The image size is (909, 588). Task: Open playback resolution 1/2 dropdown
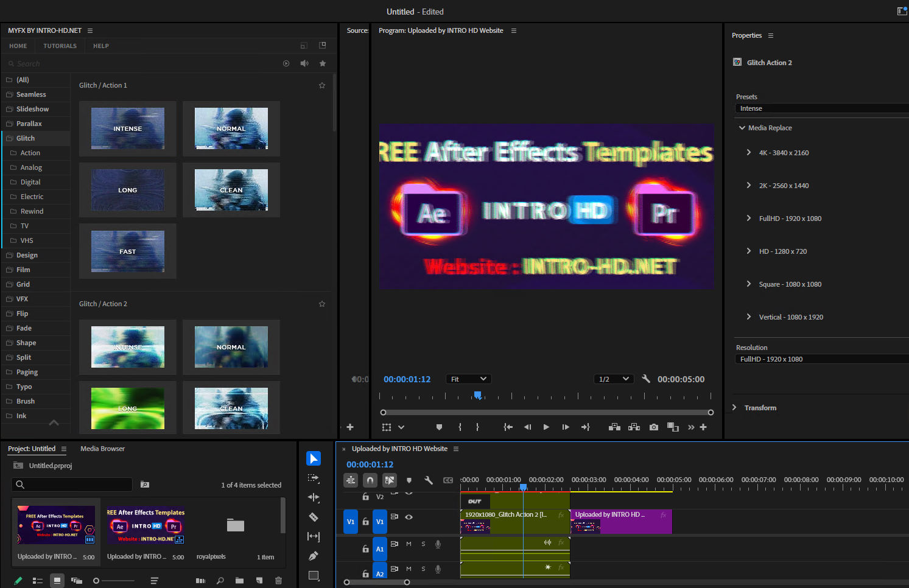pos(614,379)
